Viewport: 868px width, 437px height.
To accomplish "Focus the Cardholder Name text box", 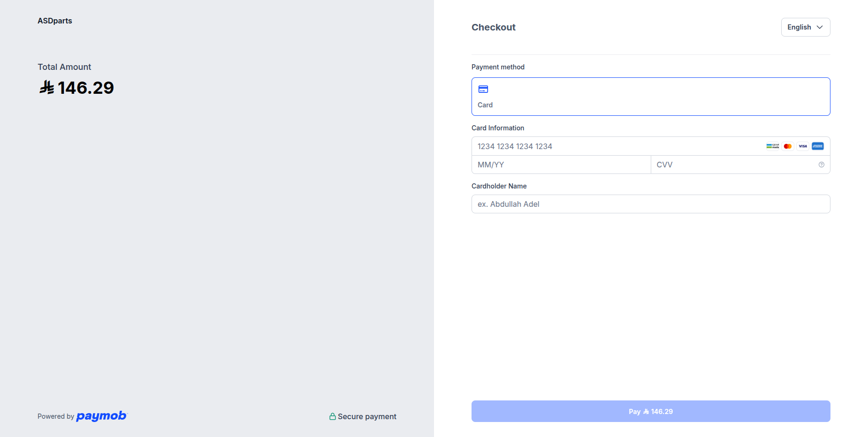I will (650, 204).
